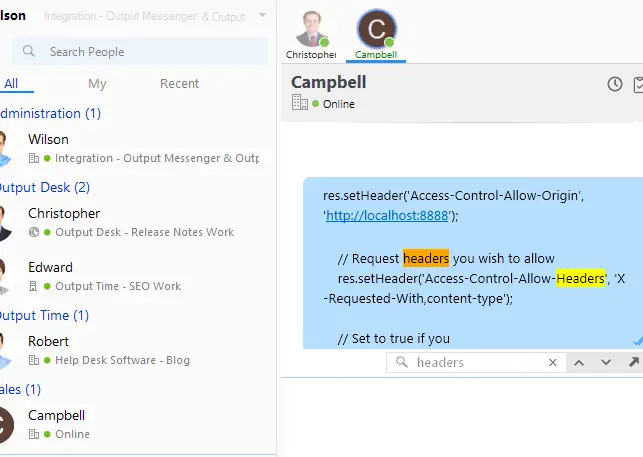Click Campbell's avatar in chat tabs
This screenshot has width=643, height=457.
pyautogui.click(x=376, y=29)
